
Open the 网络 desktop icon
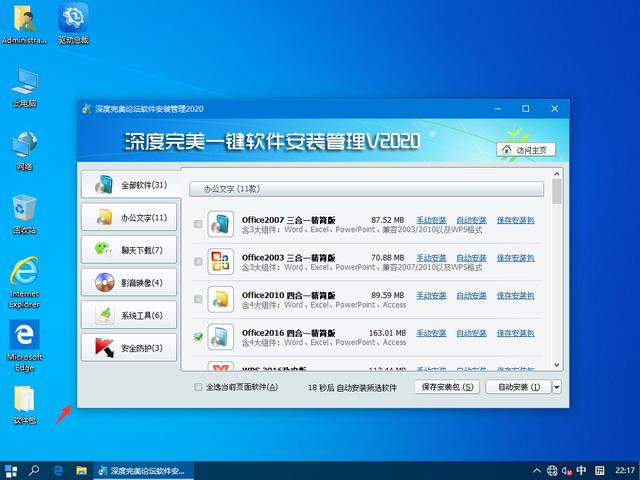point(24,151)
